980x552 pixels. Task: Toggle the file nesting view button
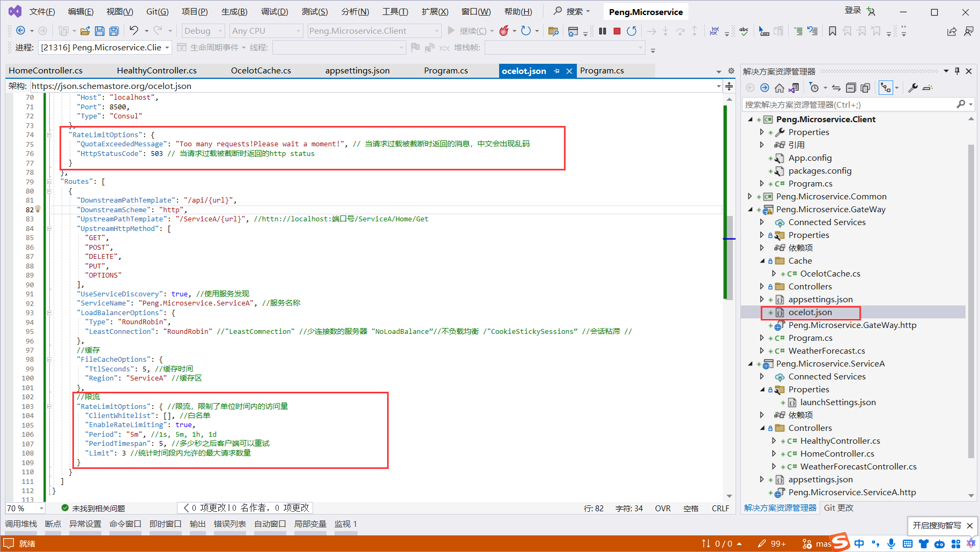pyautogui.click(x=886, y=88)
